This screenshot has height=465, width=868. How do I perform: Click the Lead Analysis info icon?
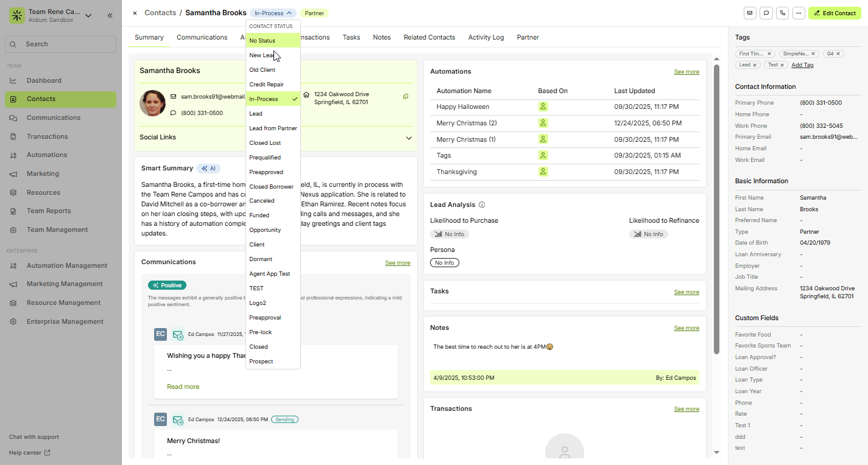click(482, 205)
